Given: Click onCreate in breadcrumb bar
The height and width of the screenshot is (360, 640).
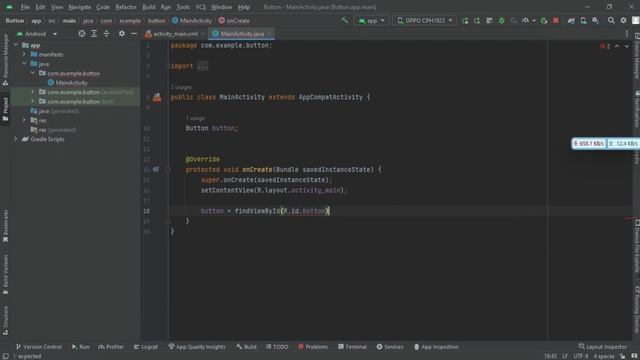Looking at the screenshot, I should [x=234, y=20].
